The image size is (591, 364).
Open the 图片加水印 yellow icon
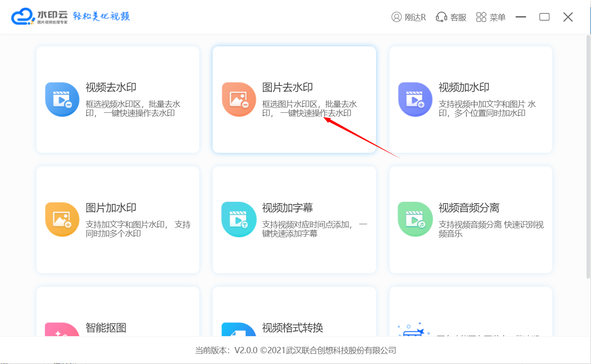click(x=63, y=219)
